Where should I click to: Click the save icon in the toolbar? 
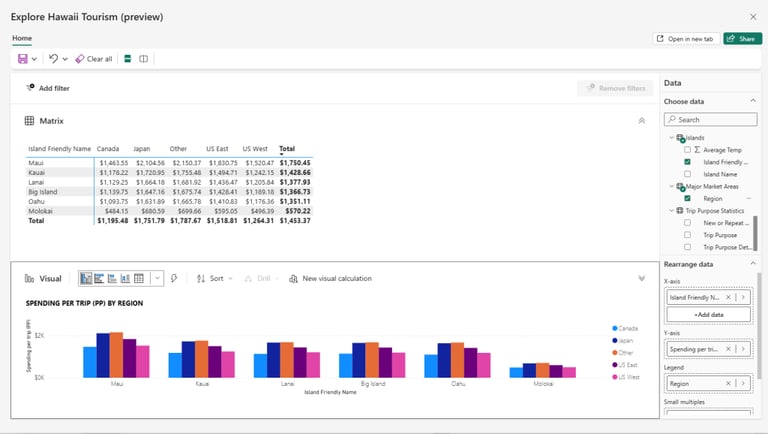(23, 59)
